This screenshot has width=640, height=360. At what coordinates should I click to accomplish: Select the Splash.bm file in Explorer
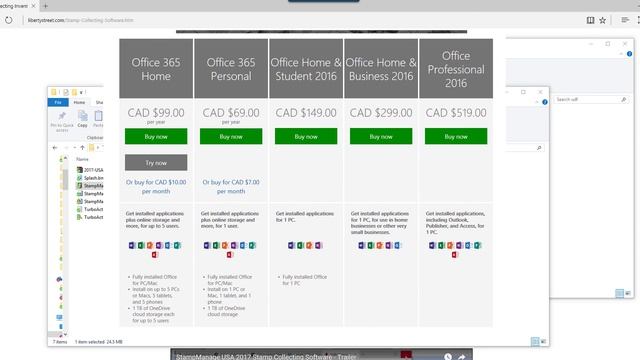pyautogui.click(x=90, y=178)
